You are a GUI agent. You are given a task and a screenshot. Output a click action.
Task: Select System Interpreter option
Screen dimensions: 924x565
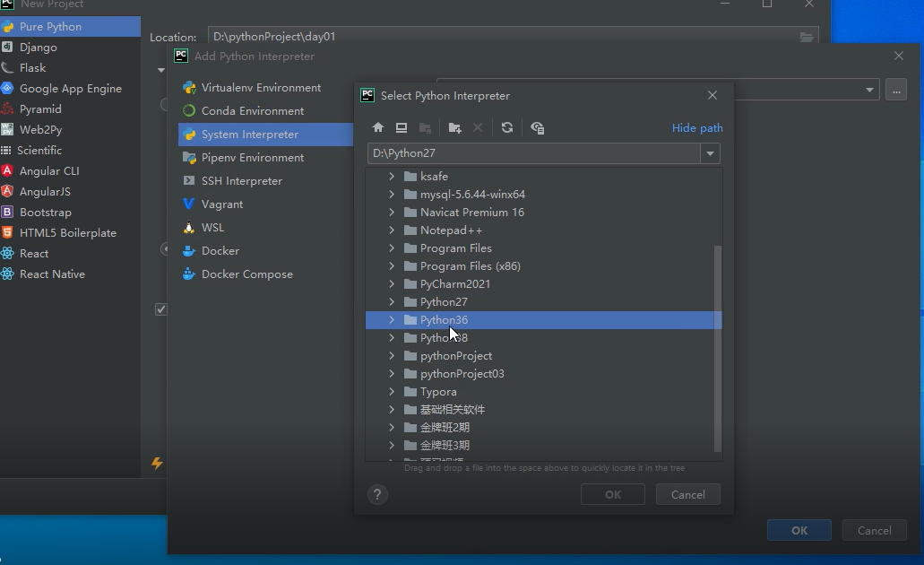tap(265, 135)
